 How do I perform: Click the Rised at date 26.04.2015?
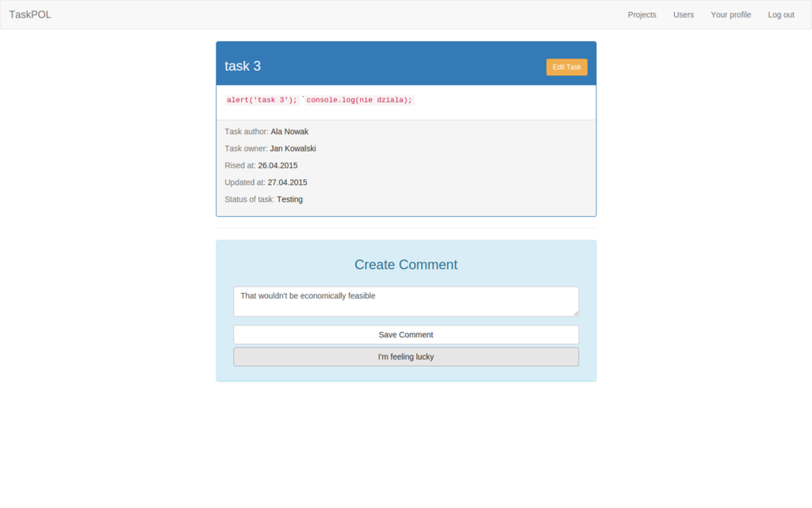[x=278, y=165]
